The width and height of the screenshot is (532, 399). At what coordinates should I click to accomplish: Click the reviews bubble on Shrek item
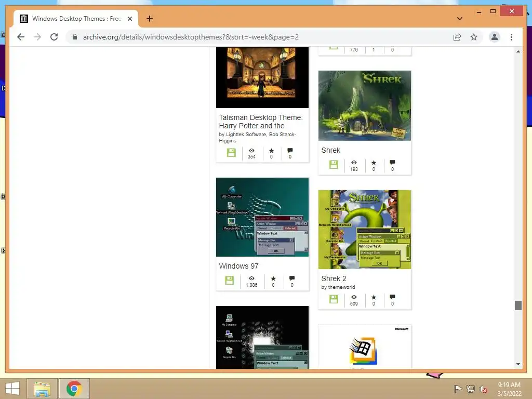coord(392,163)
